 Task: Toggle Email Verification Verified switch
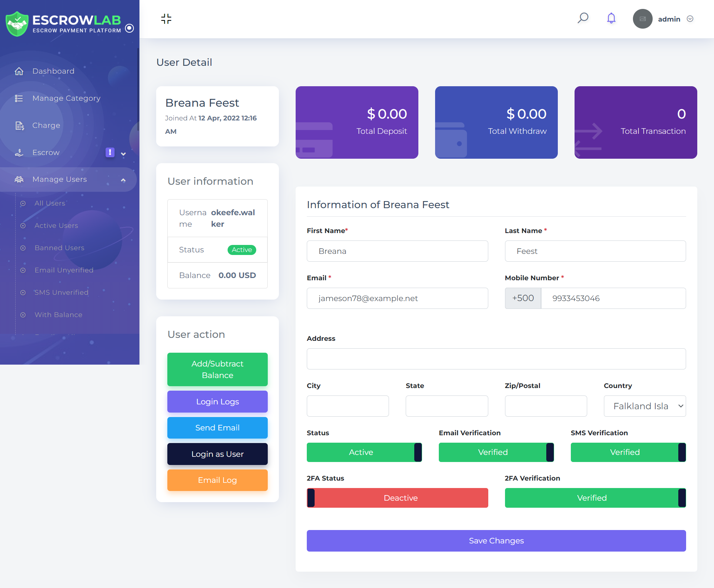pyautogui.click(x=496, y=452)
